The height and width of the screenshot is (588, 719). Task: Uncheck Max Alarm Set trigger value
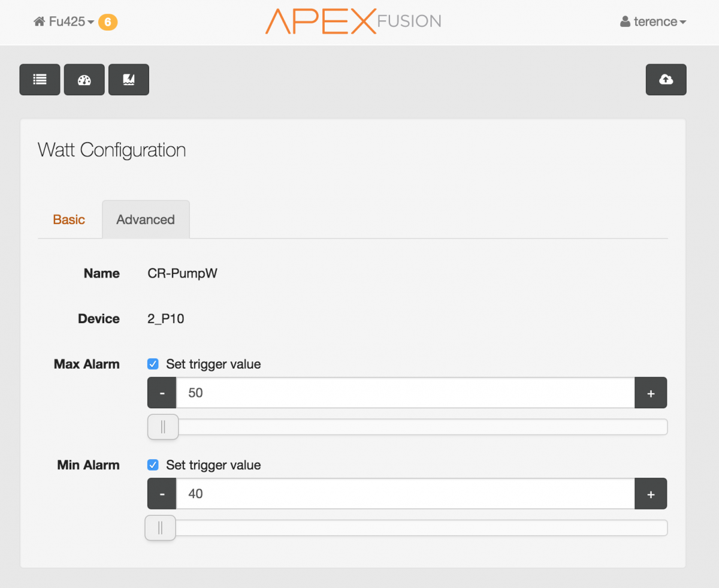pos(153,364)
